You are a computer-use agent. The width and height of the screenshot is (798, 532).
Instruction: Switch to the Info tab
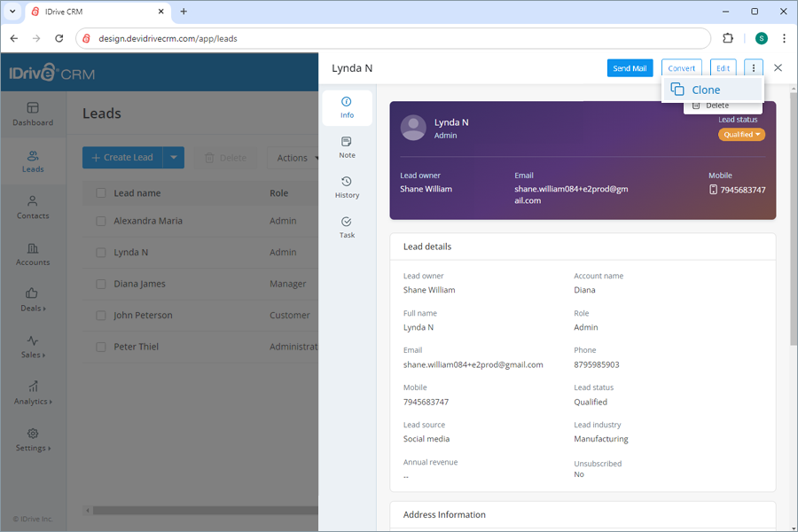[x=346, y=107]
